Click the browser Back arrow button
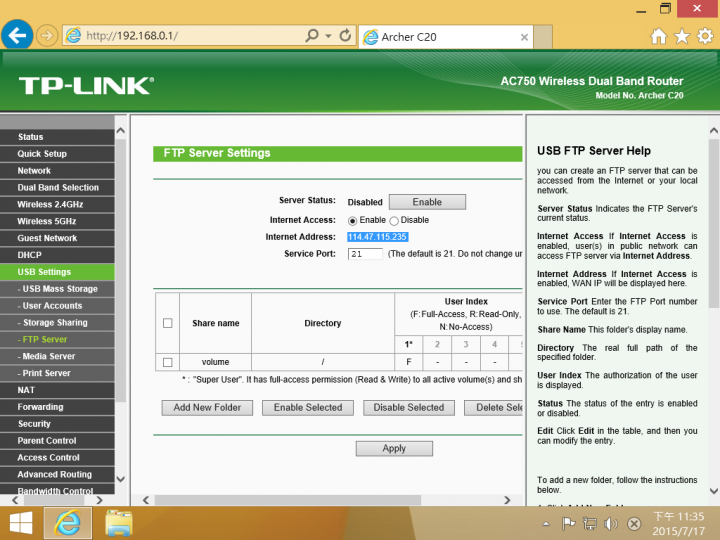The image size is (720, 540). 17,35
